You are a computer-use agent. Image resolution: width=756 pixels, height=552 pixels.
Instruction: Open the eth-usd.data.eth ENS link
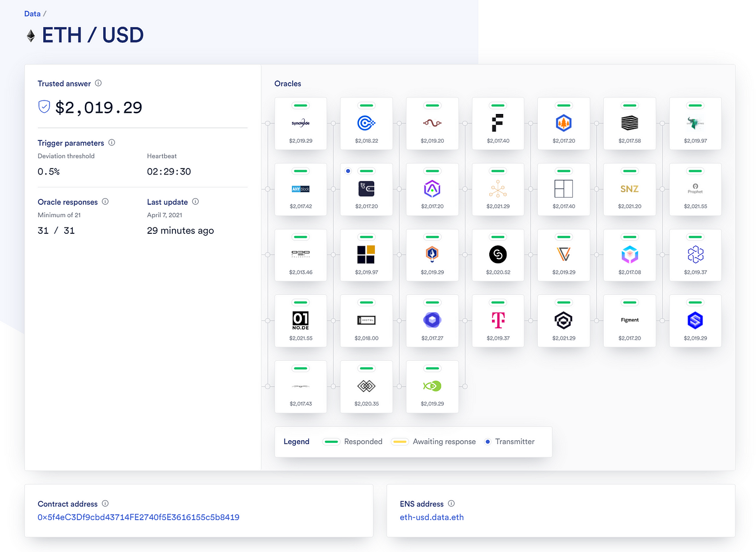click(432, 517)
